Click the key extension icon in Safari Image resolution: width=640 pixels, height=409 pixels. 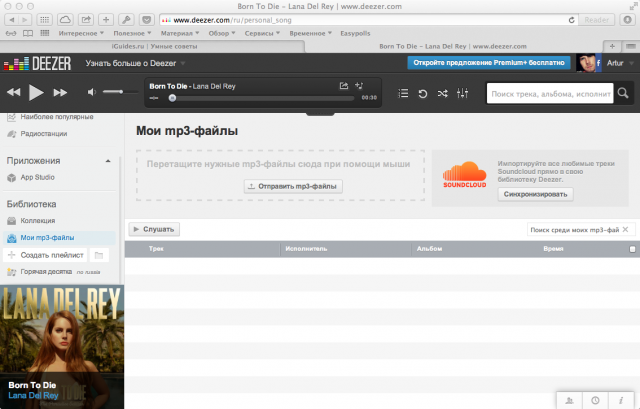tap(126, 20)
